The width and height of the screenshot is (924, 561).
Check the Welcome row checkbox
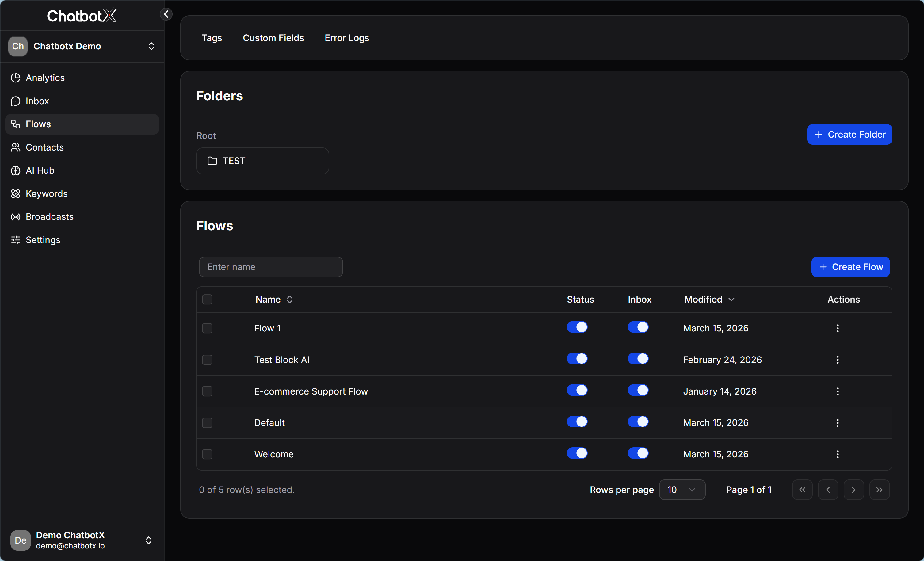pyautogui.click(x=208, y=454)
